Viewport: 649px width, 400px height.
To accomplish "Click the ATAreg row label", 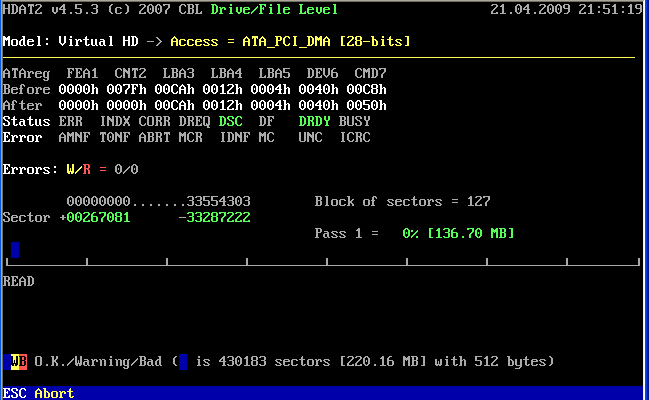I will tap(26, 73).
